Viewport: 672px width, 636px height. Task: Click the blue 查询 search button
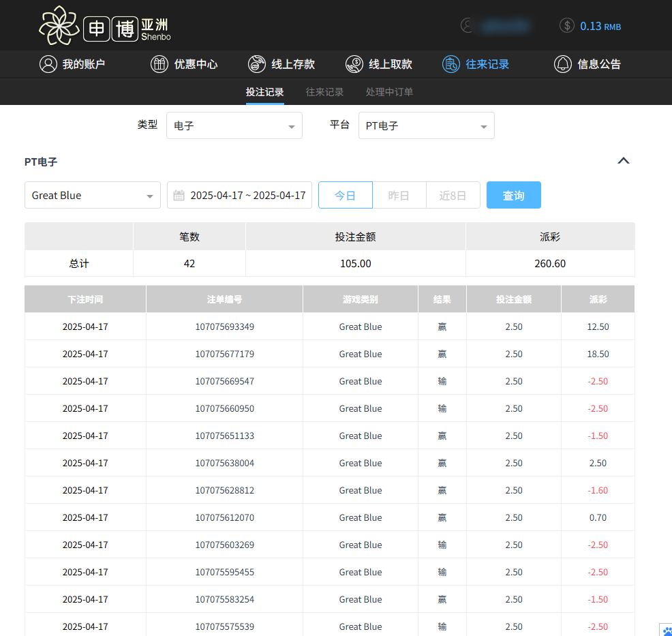[513, 195]
